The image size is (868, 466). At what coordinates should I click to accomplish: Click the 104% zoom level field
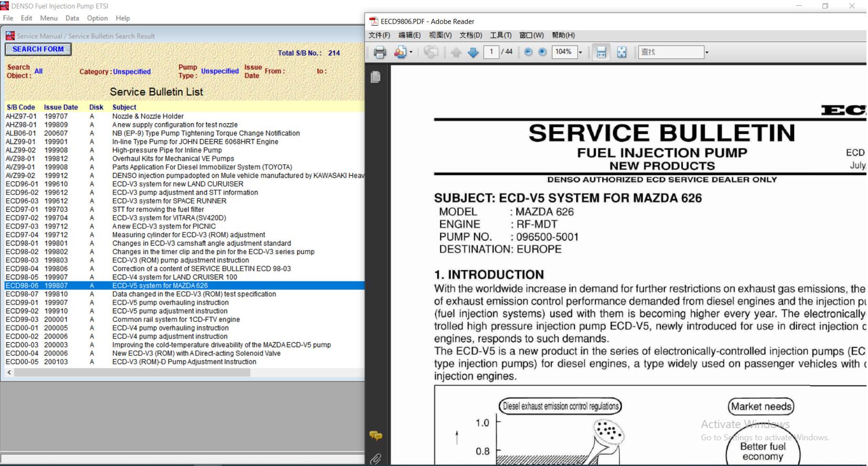(564, 52)
